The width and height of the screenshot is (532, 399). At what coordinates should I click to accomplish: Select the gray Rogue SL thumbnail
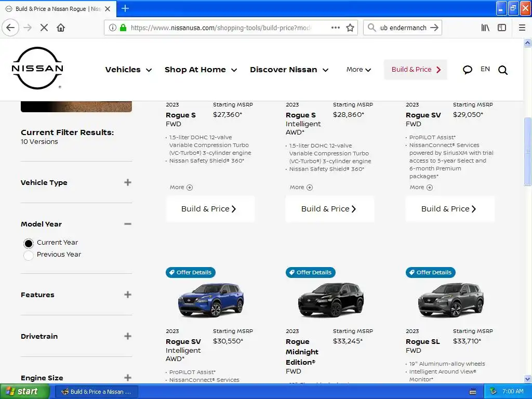(451, 300)
